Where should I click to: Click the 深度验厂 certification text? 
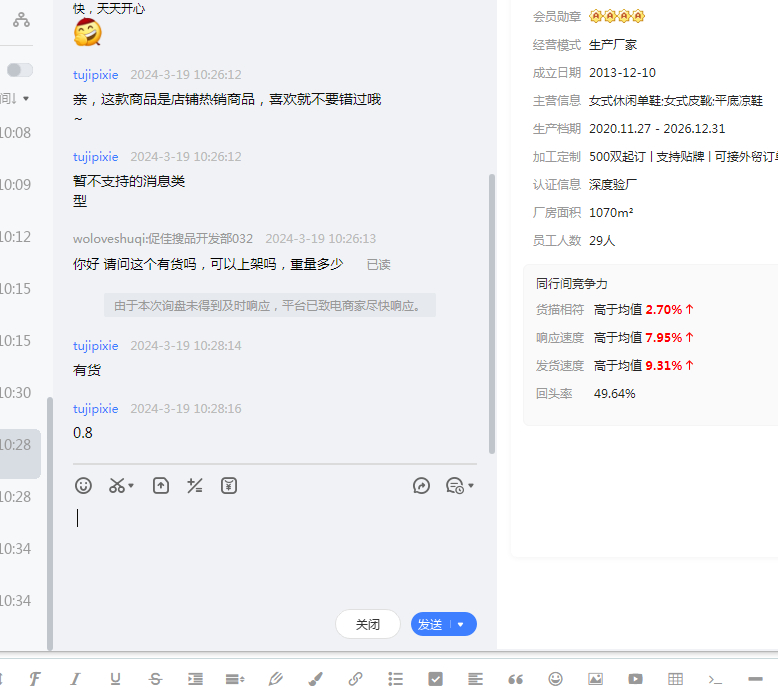(613, 185)
